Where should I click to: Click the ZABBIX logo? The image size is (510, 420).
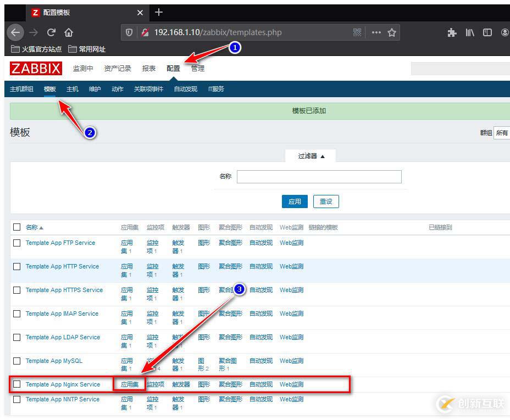click(36, 68)
